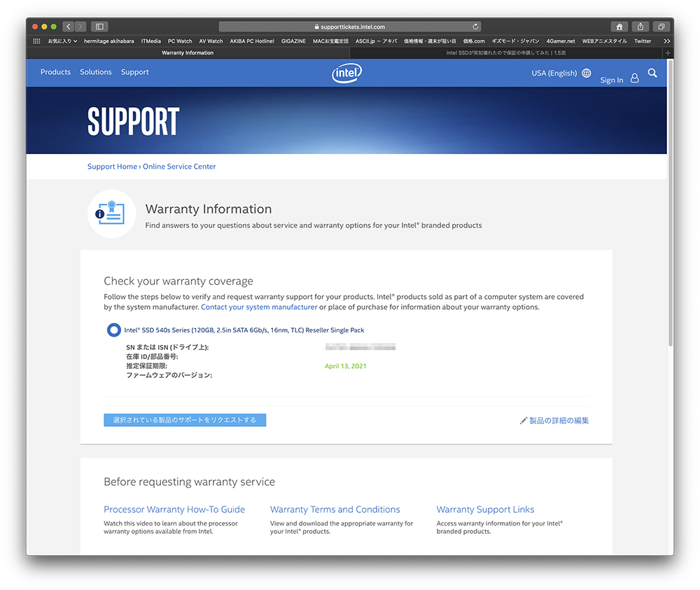Image resolution: width=700 pixels, height=590 pixels.
Task: Show more bookmarks with the double chevron
Action: click(666, 41)
